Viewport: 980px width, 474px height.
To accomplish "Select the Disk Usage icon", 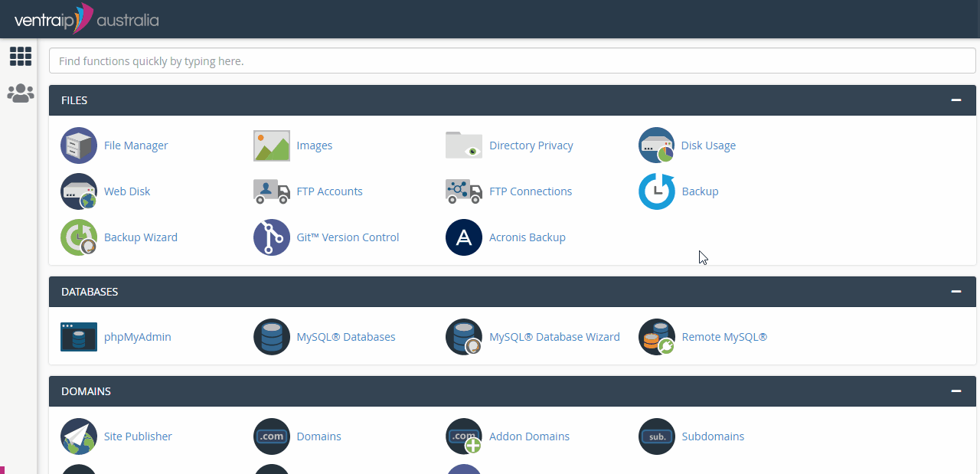I will coord(657,145).
